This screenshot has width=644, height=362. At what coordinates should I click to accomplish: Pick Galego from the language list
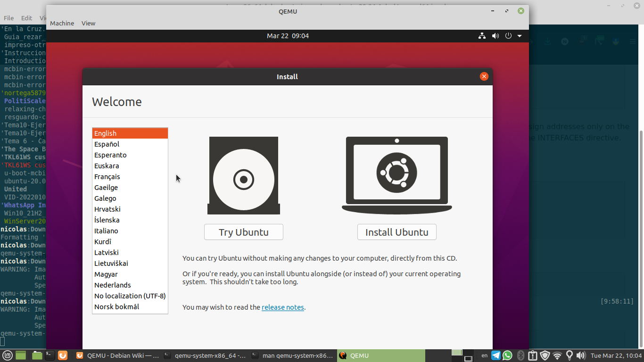tap(130, 198)
